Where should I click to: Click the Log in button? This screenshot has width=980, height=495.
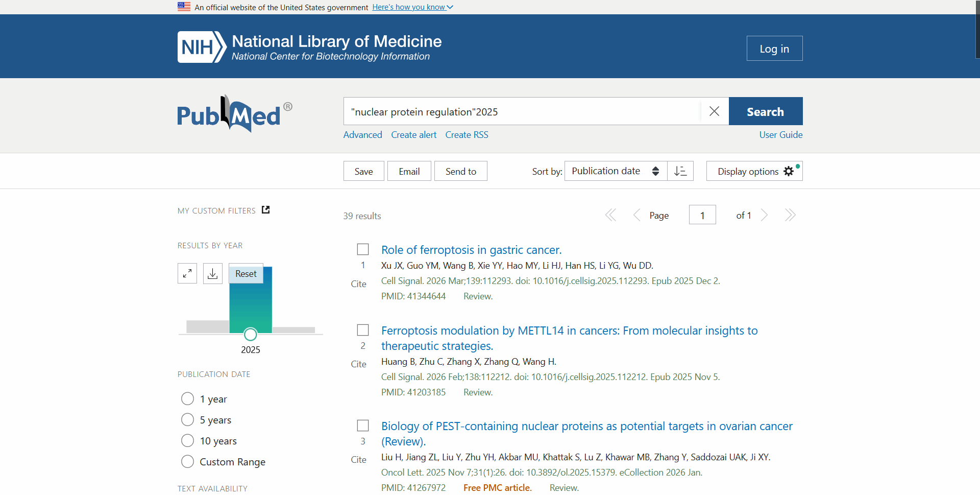click(x=774, y=49)
